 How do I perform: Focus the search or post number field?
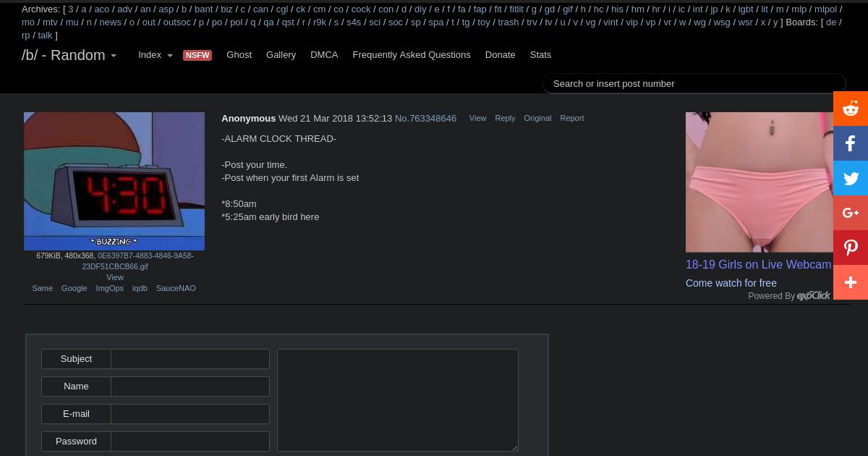coord(694,84)
